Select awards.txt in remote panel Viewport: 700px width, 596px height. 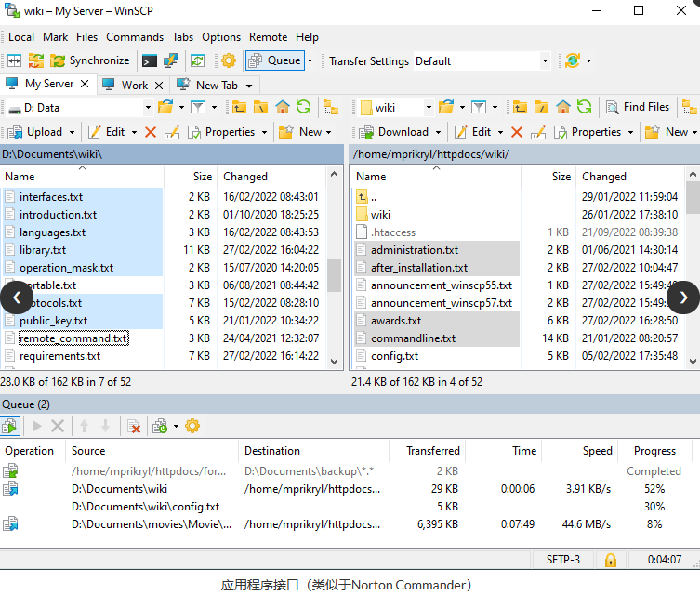pos(396,321)
